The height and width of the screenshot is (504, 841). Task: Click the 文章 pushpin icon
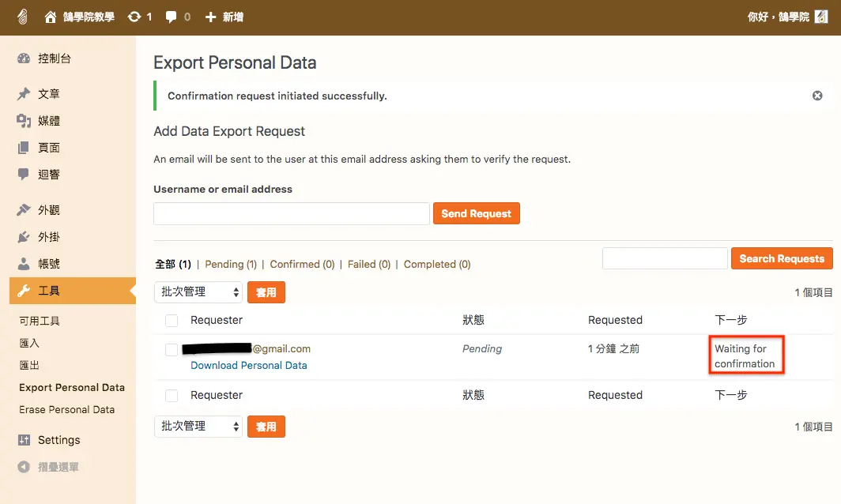click(x=24, y=94)
